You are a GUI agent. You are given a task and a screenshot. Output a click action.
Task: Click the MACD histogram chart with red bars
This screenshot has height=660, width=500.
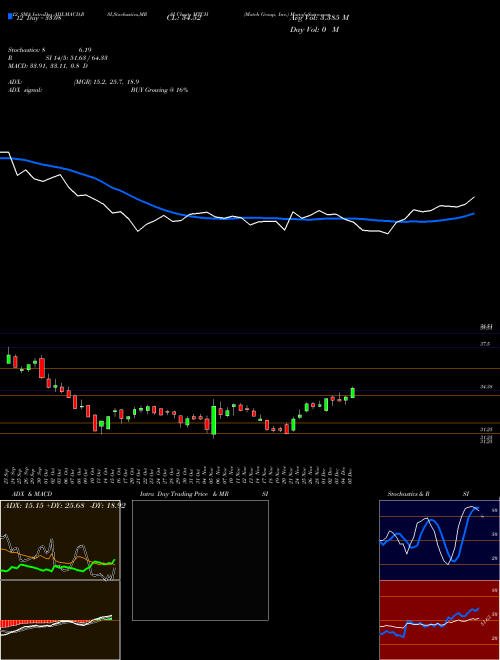click(x=60, y=620)
